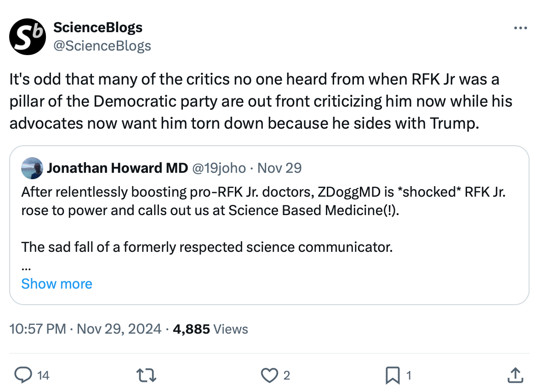Click the @19joho handle in quote
This screenshot has height=392, width=541.
coord(218,168)
